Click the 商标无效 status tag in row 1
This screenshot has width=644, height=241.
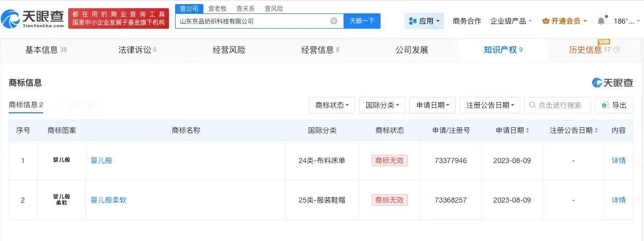point(390,160)
